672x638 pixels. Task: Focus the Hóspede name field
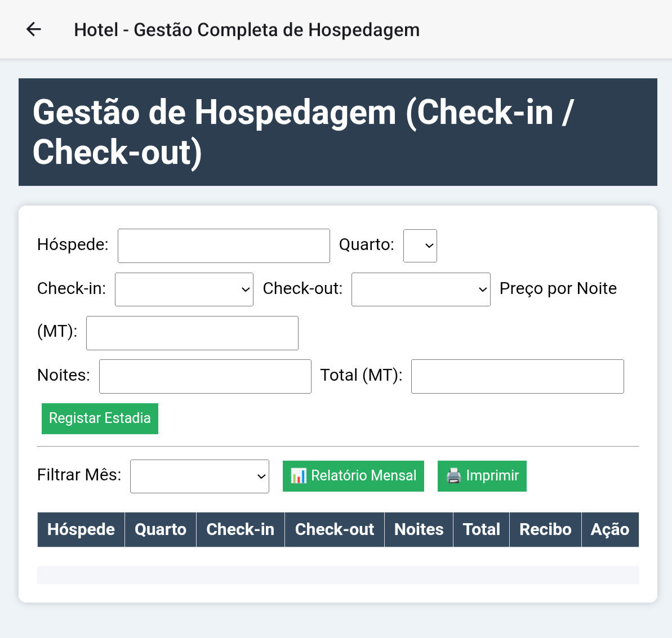(x=224, y=246)
